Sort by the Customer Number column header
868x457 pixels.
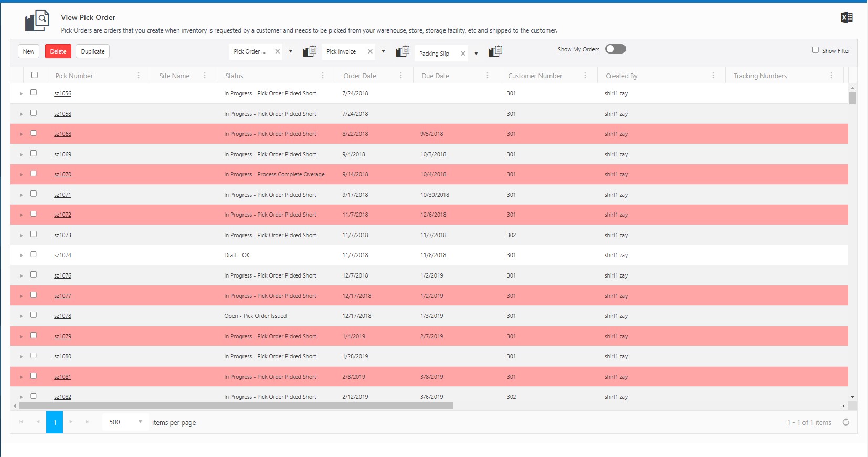pyautogui.click(x=535, y=76)
